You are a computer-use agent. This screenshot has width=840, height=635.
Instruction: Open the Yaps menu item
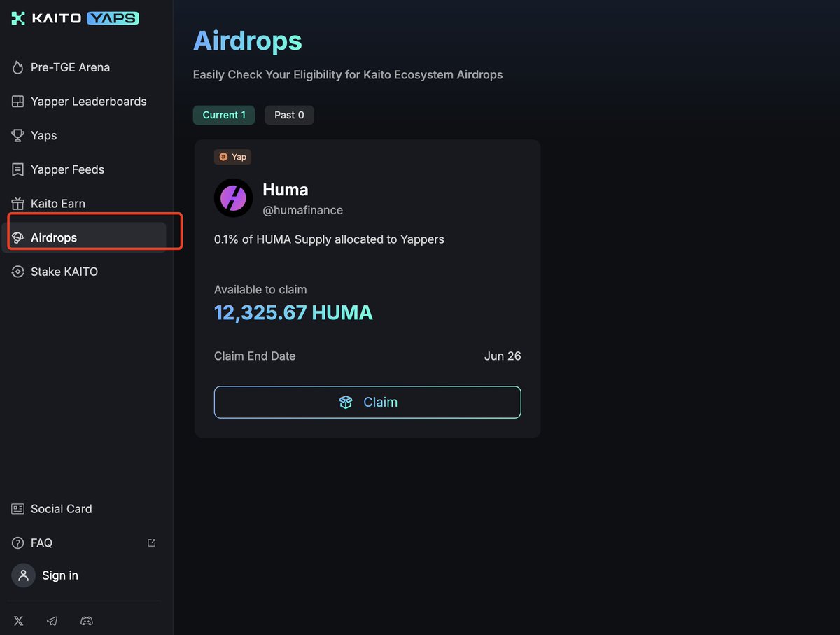[x=44, y=135]
